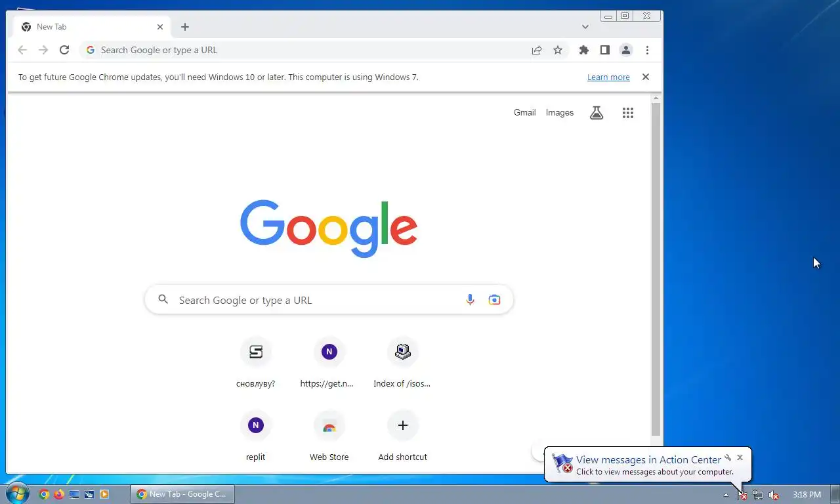The image size is (840, 504).
Task: Open Chrome's three-dot menu
Action: click(647, 50)
